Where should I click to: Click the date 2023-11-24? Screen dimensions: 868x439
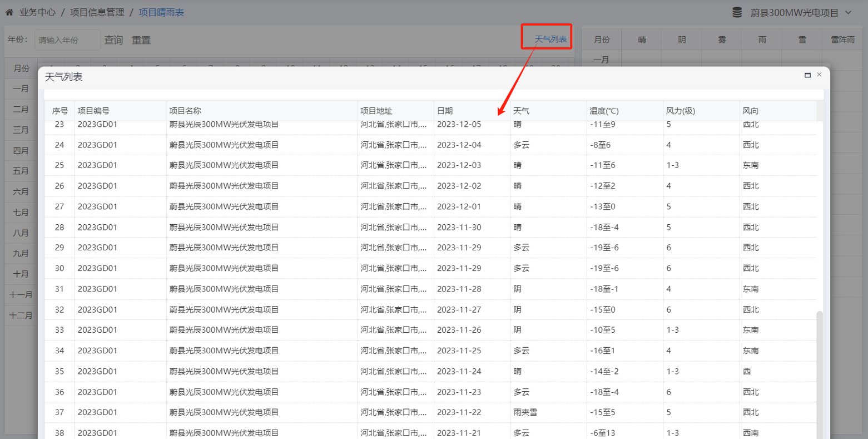459,371
